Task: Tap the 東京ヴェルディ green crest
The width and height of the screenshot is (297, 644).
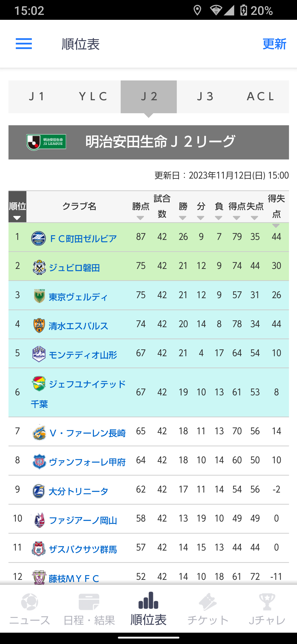Action: pyautogui.click(x=39, y=296)
